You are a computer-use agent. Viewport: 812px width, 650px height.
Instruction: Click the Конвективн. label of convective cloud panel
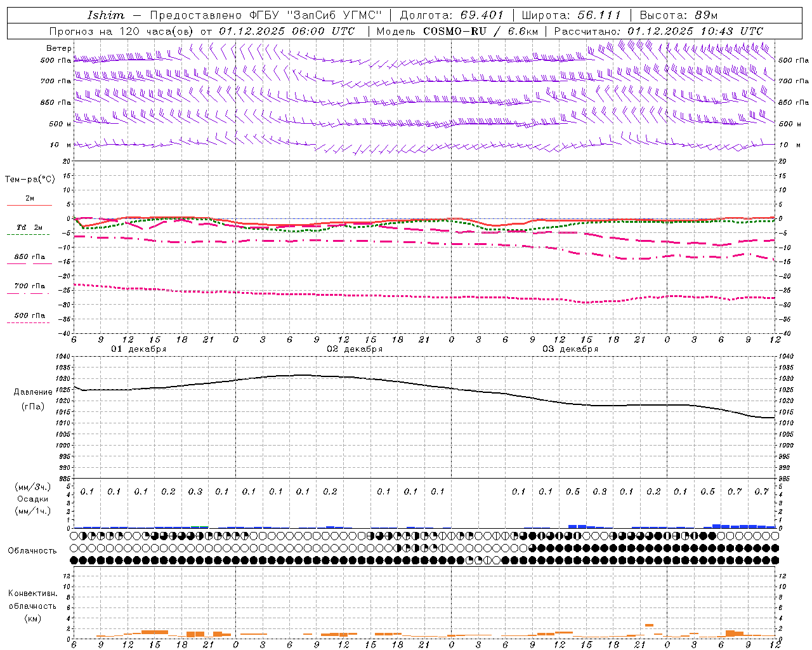point(32,594)
